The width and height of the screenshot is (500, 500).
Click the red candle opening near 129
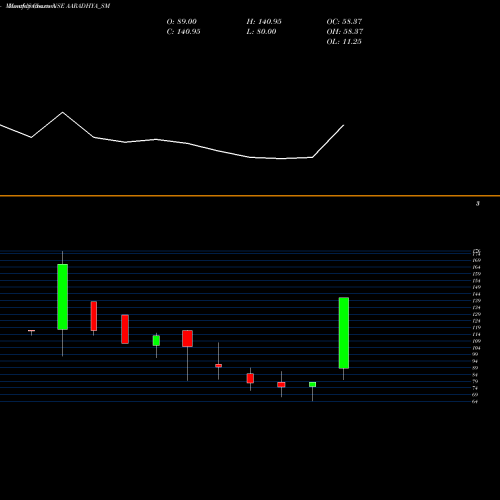(x=125, y=329)
